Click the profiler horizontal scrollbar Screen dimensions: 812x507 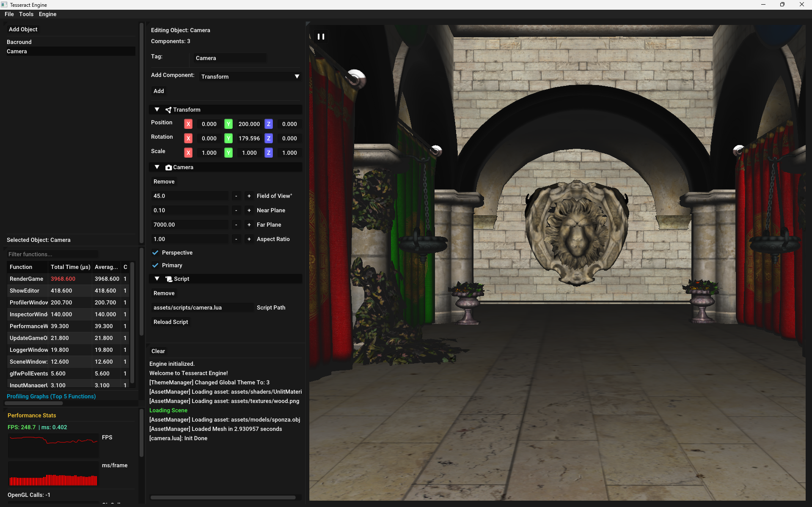(33, 403)
